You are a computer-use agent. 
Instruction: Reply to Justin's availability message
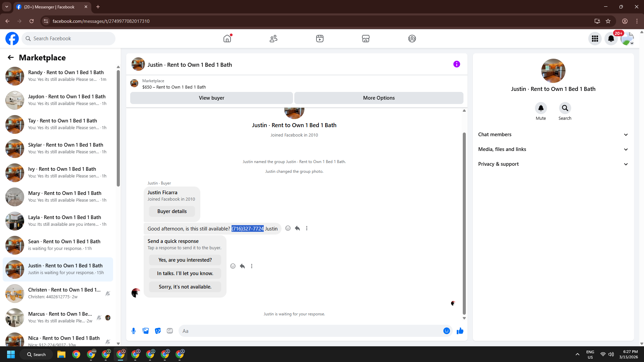click(x=297, y=228)
